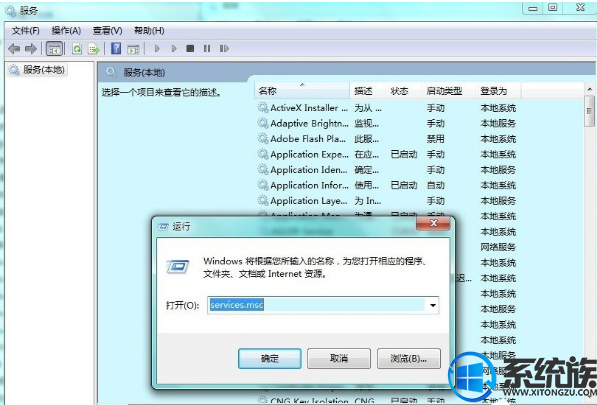The image size is (597, 405).
Task: Click the gear icon beside ActiveX Installer
Action: coord(263,108)
